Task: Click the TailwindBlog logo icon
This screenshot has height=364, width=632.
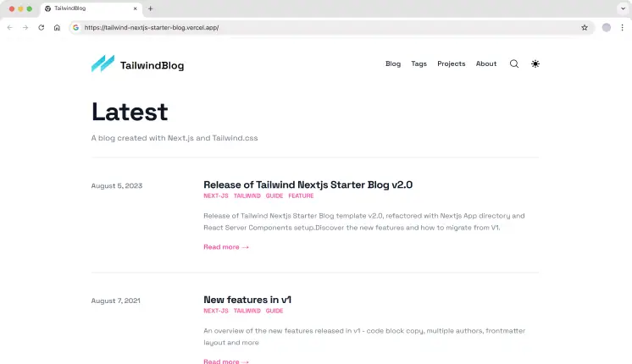Action: [x=103, y=63]
